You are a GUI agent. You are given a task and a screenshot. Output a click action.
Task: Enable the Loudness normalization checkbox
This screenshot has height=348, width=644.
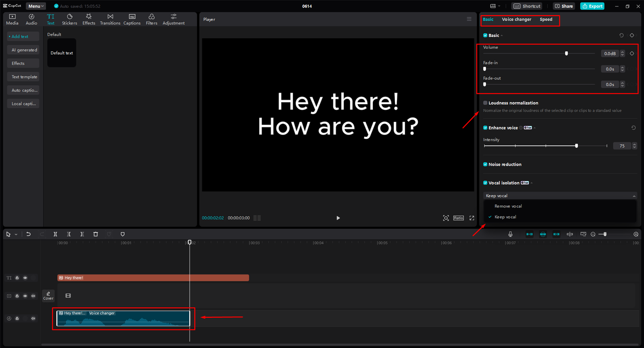pyautogui.click(x=486, y=103)
